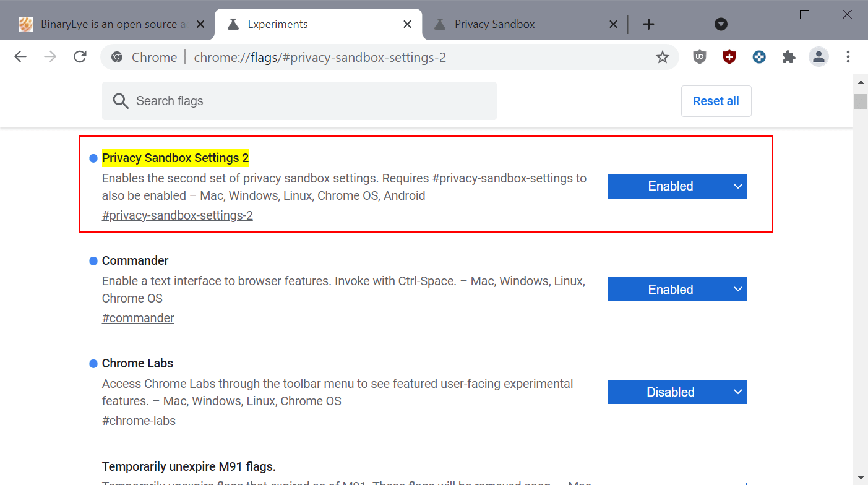Close the Experiments tab
Viewport: 868px width, 485px height.
pos(407,24)
